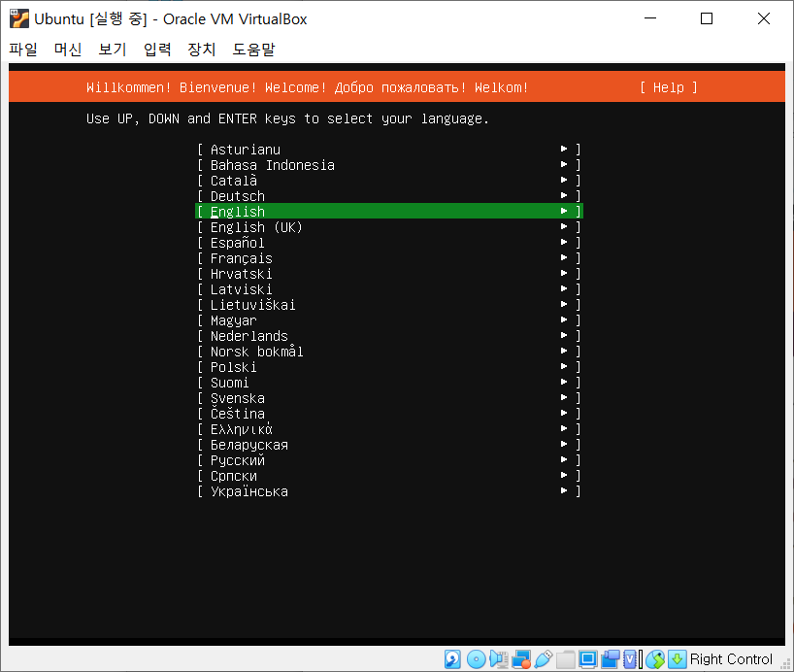Screen dimensions: 794x672
Task: Click the shared folders status icon
Action: [566, 658]
